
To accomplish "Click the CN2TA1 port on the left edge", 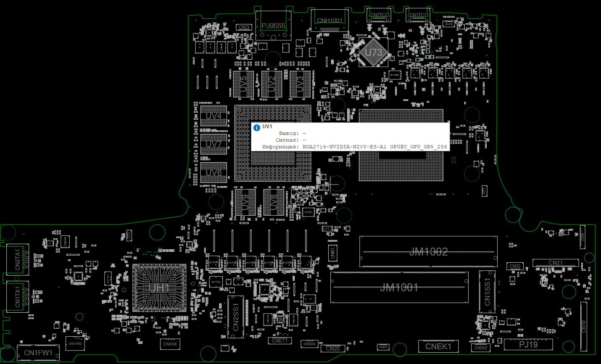I will pyautogui.click(x=18, y=259).
